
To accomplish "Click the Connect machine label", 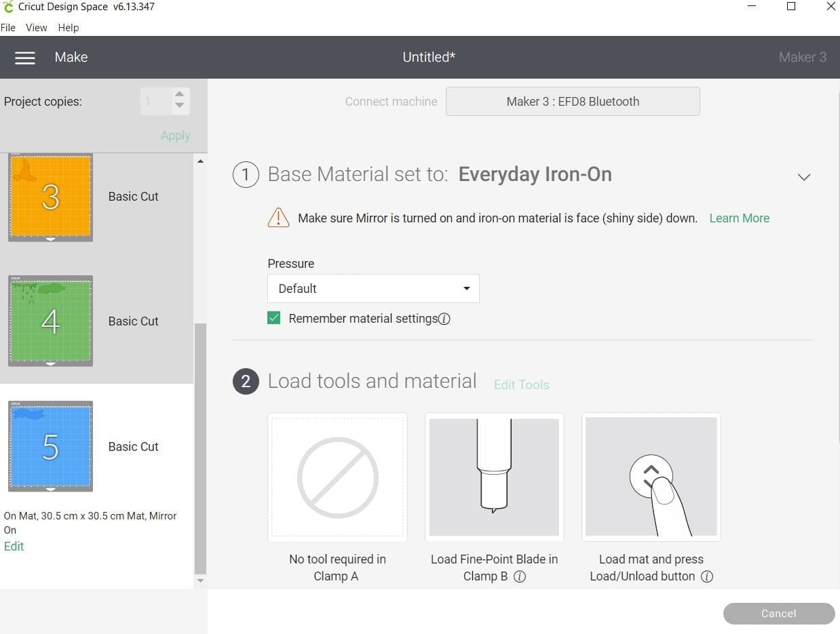I will 391,102.
